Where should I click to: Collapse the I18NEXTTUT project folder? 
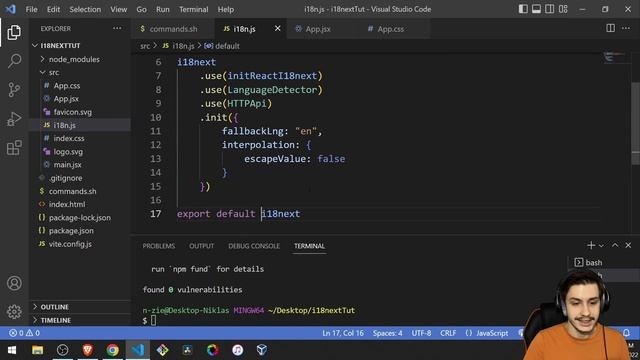pos(56,46)
